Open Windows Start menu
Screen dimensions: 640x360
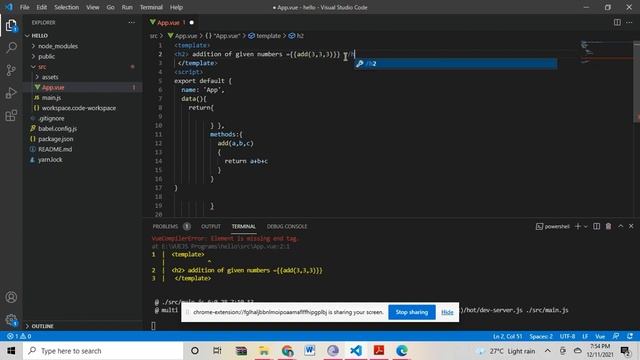point(11,351)
